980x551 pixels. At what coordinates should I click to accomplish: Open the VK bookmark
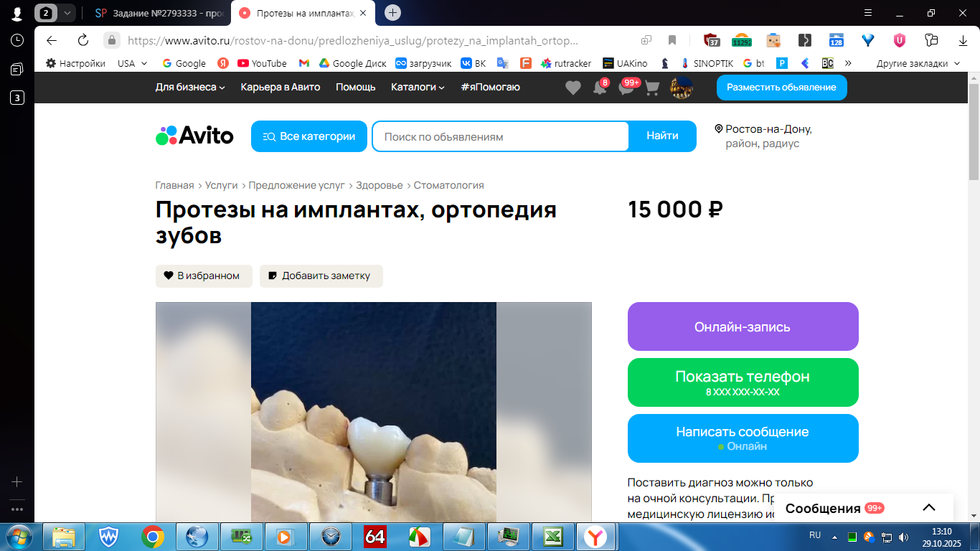(473, 63)
